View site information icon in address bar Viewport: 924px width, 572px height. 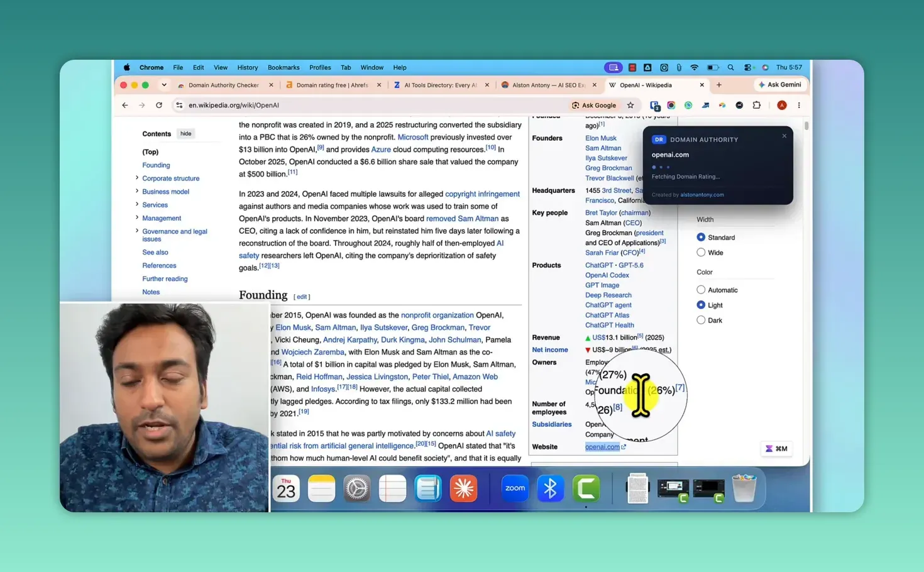(x=179, y=105)
